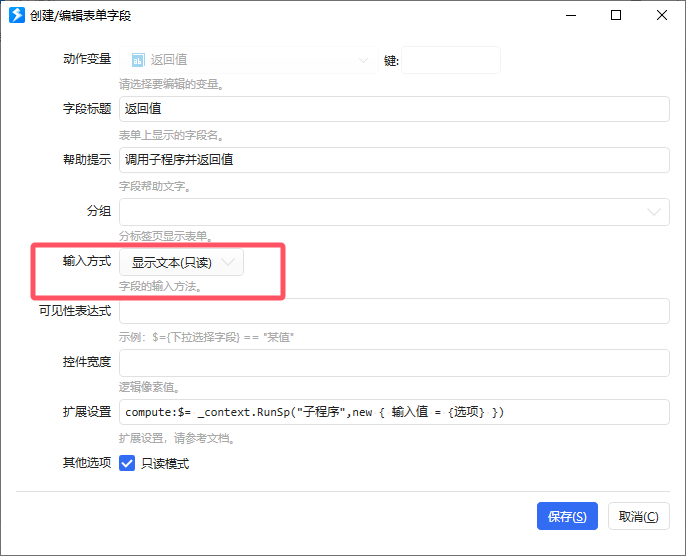
Task: Click the text-type icon beside 返回值
Action: (138, 60)
